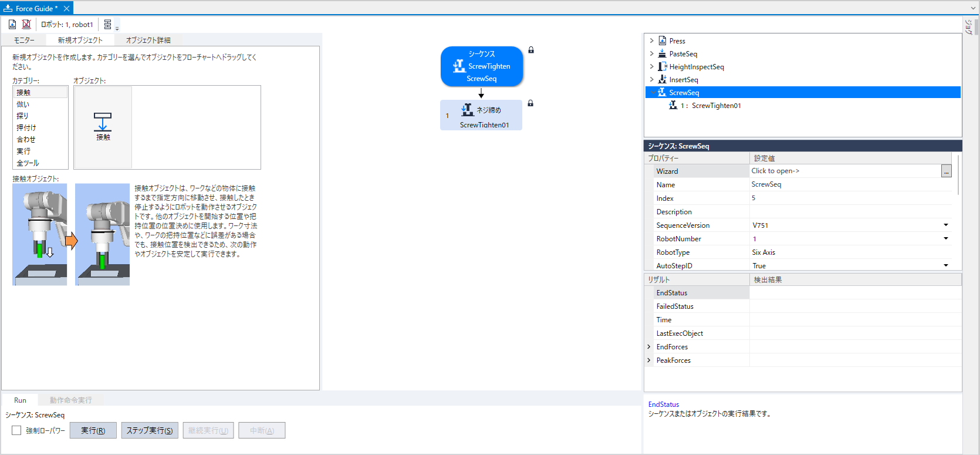Expand the Press sequence tree node
Screen dimensions: 980x455
651,41
